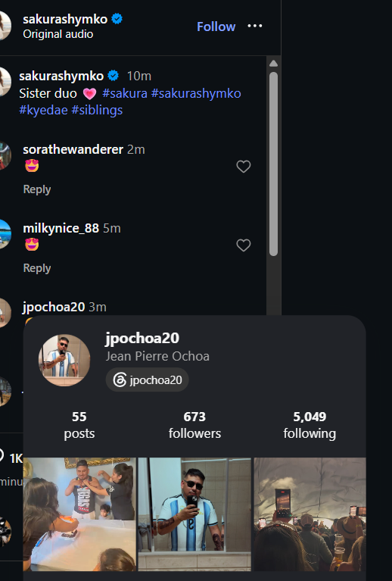Image resolution: width=392 pixels, height=581 pixels.
Task: Like milkynice_88's comment with the heart icon
Action: [244, 245]
